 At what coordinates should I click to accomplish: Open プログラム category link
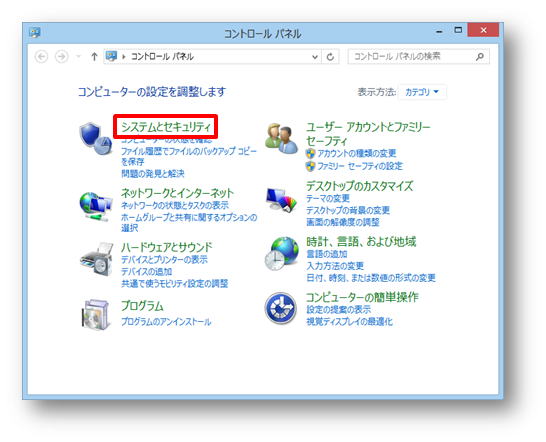[x=142, y=306]
